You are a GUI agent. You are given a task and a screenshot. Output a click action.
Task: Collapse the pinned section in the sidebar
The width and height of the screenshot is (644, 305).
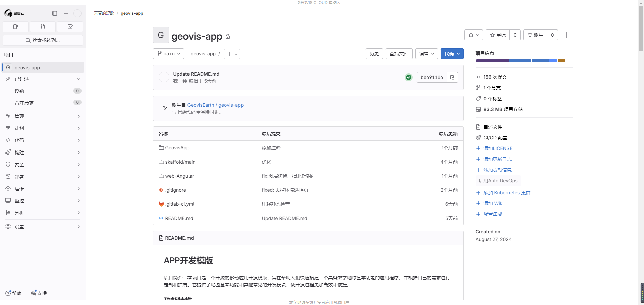43,79
